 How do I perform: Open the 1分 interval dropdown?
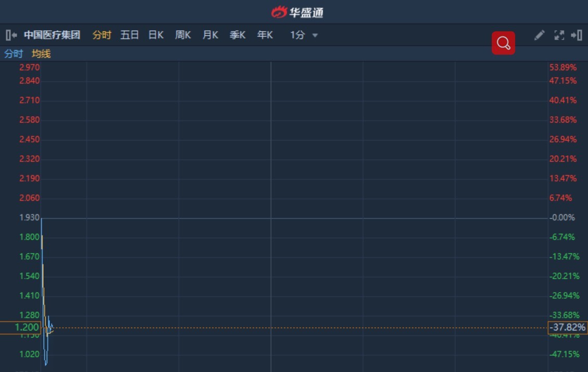(304, 35)
